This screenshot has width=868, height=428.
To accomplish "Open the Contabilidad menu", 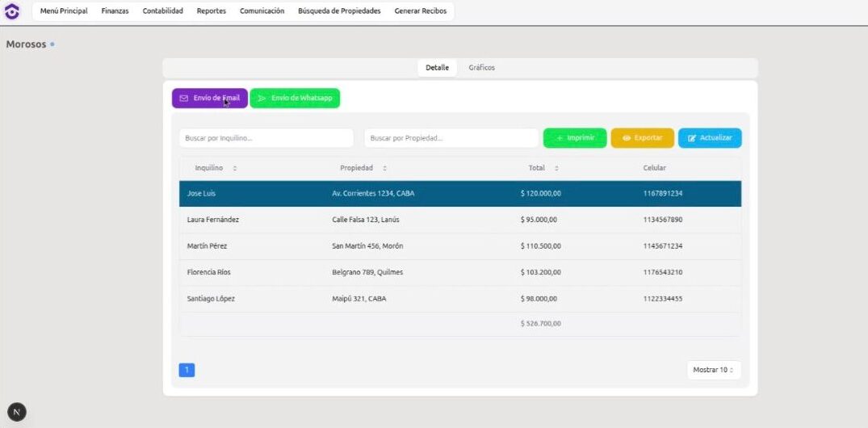I will coord(163,11).
